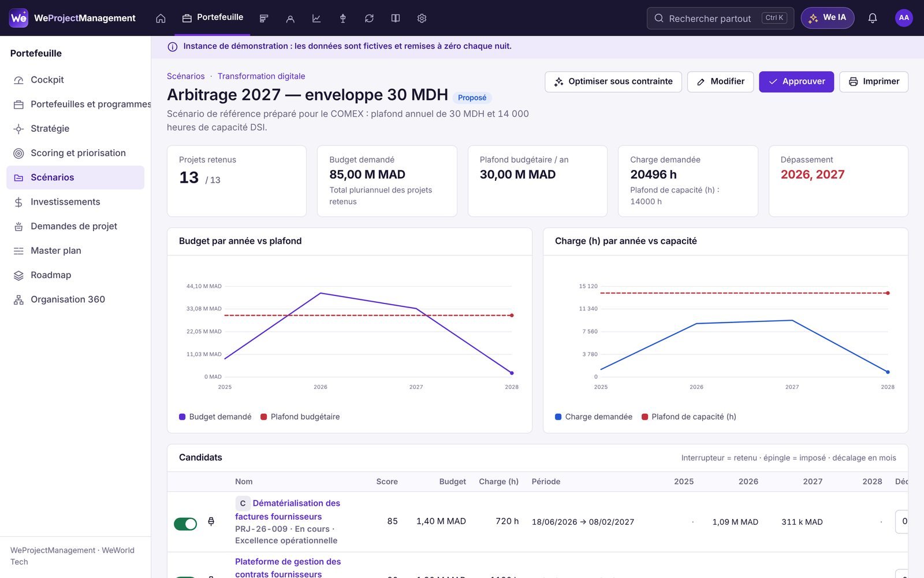The image size is (924, 578).
Task: Open Plateforme de gestion des contrats link
Action: 288,568
